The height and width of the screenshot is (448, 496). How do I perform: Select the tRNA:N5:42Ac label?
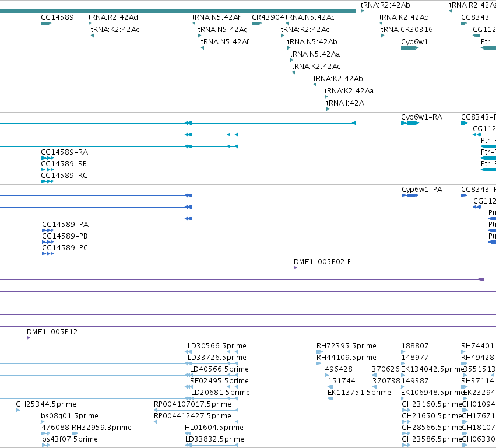pos(309,17)
